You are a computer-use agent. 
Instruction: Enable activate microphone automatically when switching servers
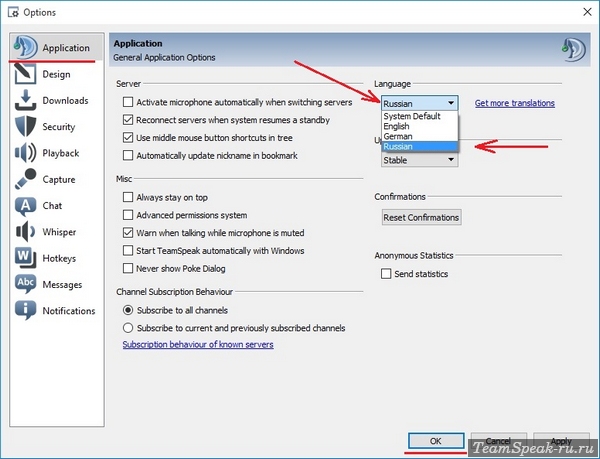click(x=128, y=102)
